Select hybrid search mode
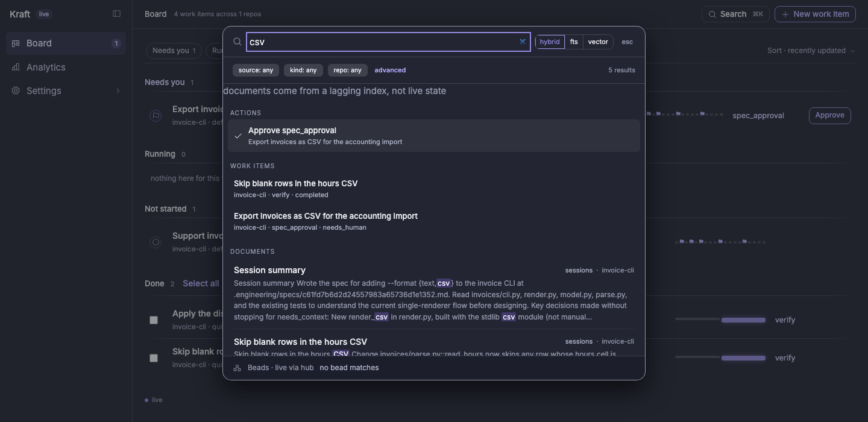Screen dimensions: 868x422 (550, 42)
